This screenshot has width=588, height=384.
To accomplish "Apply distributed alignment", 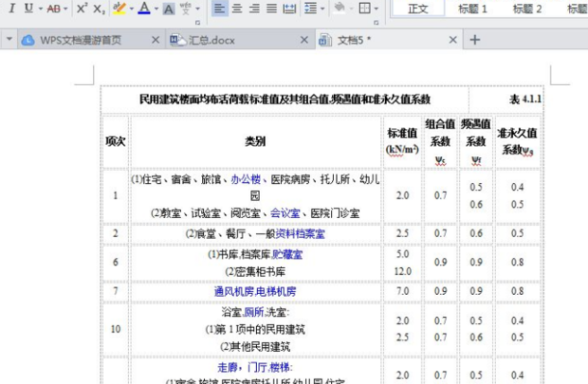I will point(289,9).
